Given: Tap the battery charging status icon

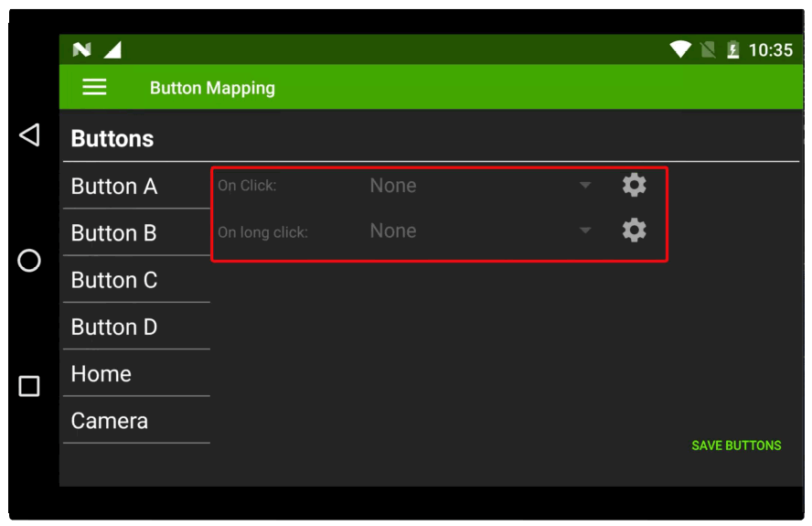Looking at the screenshot, I should click(732, 49).
